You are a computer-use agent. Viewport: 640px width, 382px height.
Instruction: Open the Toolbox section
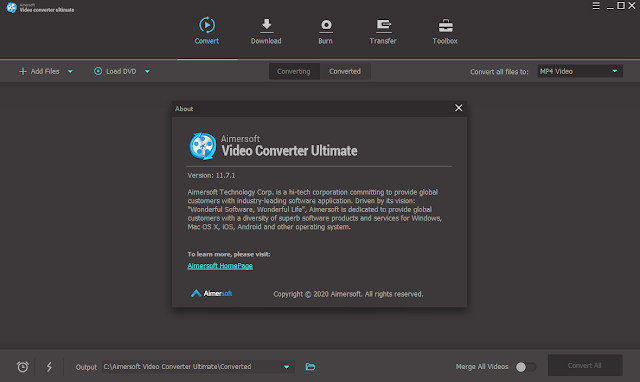coord(445,31)
